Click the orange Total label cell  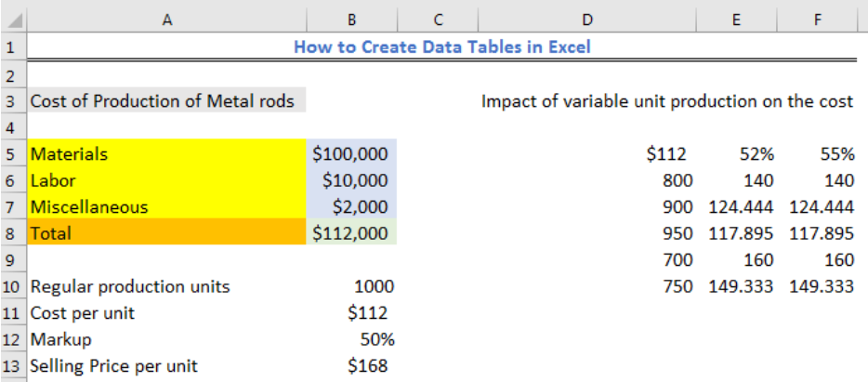(x=166, y=233)
